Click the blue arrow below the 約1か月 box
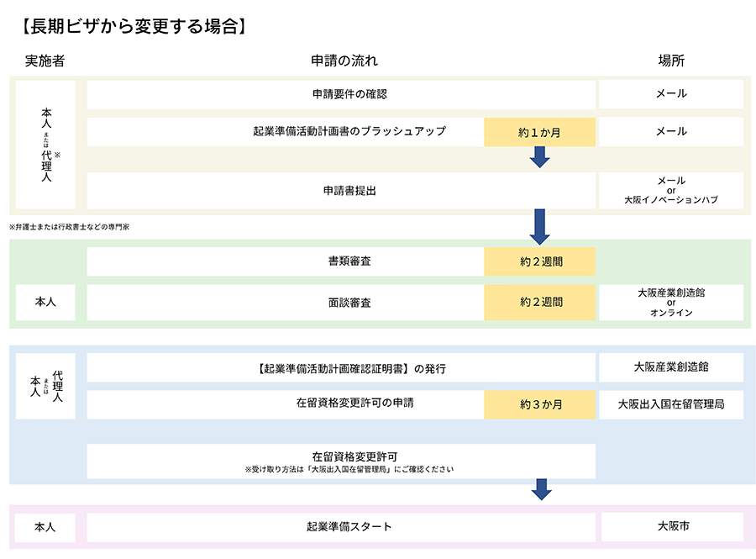Viewport: 756px width, 559px height. (540, 157)
